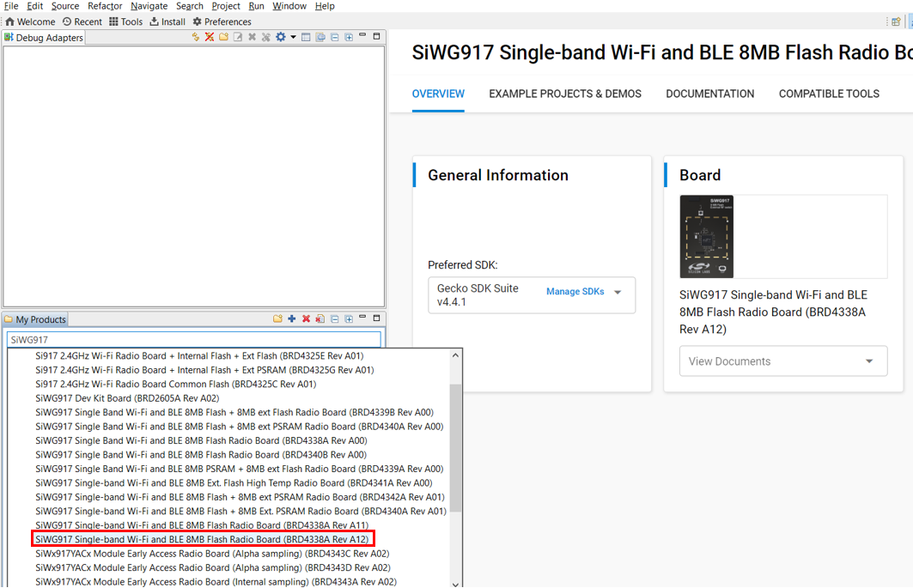Screen dimensions: 913x588
Task: Click the expand all icon in Debug Adapters
Action: coord(349,37)
